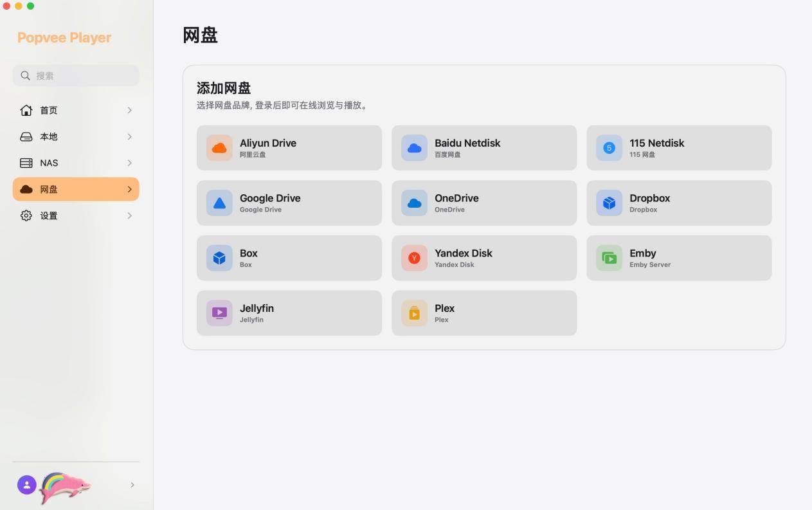This screenshot has height=510, width=812.
Task: Click the Popvee Player title
Action: tap(64, 38)
